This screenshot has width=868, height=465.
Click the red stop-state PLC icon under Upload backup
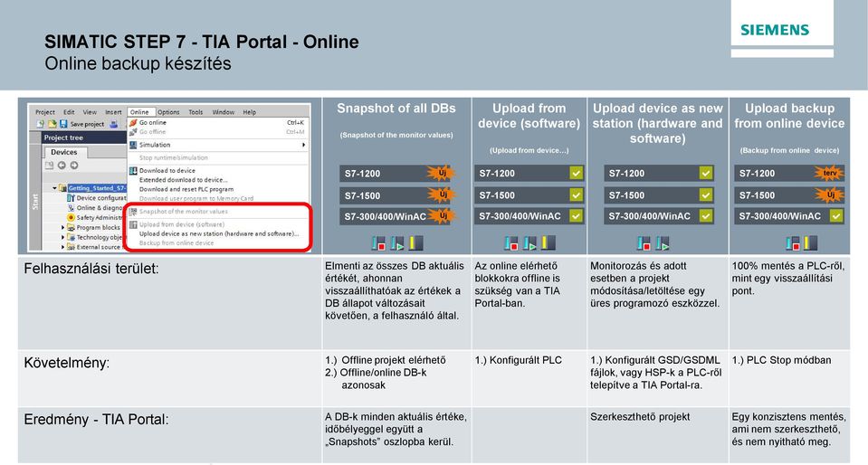(x=793, y=242)
